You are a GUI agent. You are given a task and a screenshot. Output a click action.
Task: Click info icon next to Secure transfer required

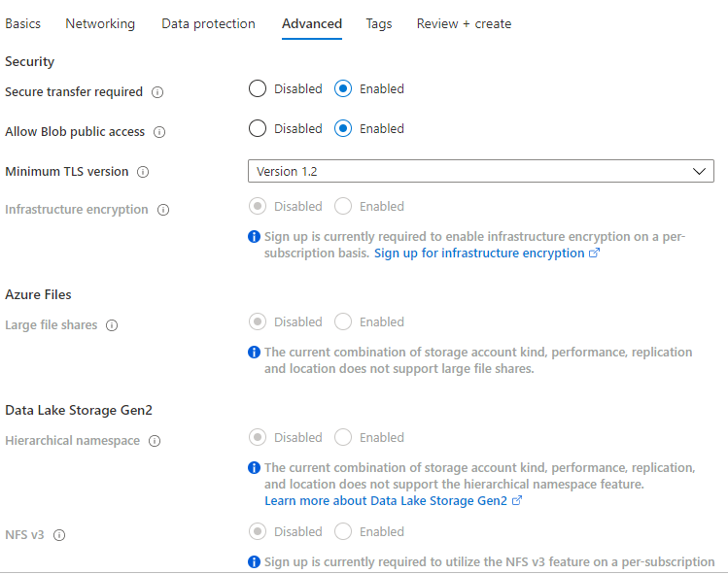pos(157,92)
